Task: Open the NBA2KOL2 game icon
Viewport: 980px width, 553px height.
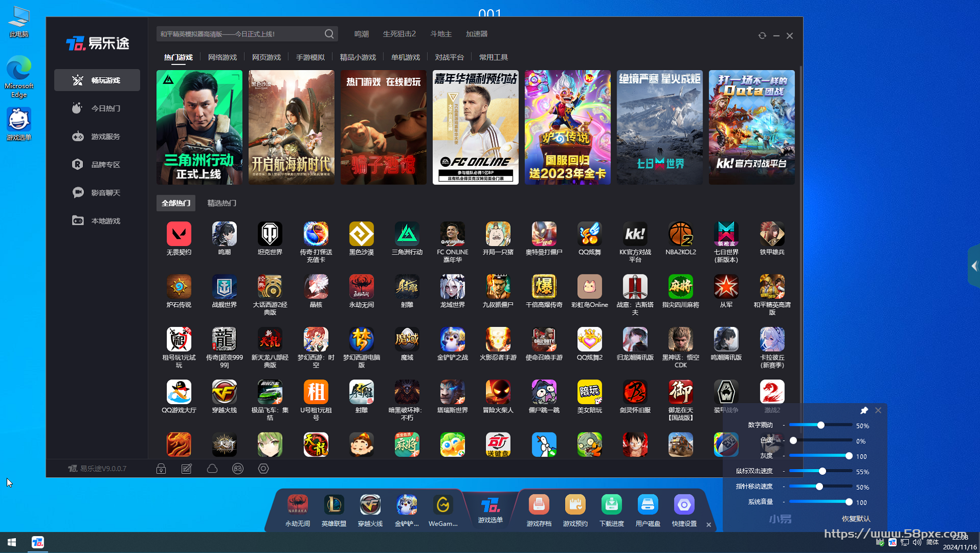Action: click(x=680, y=234)
